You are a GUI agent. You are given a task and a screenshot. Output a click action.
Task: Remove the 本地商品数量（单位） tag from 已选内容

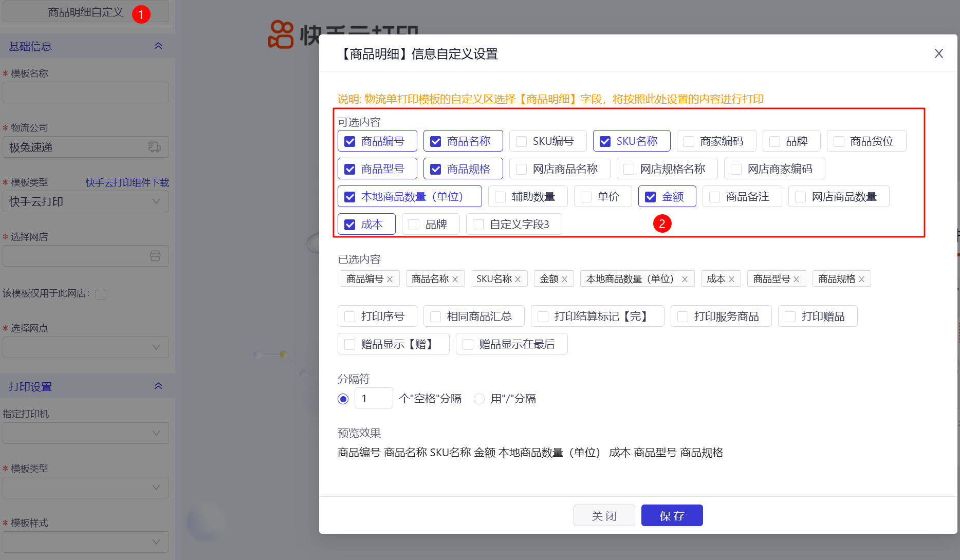tap(685, 279)
